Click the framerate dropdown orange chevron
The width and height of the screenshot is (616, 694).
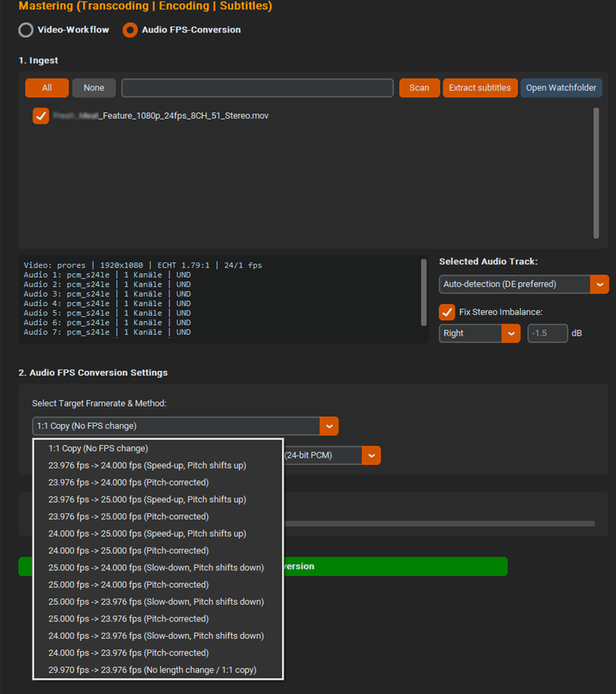[x=329, y=426]
